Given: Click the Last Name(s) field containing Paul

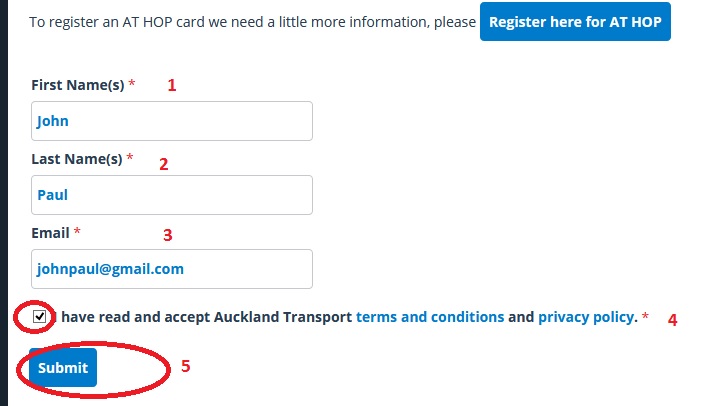Looking at the screenshot, I should point(172,195).
